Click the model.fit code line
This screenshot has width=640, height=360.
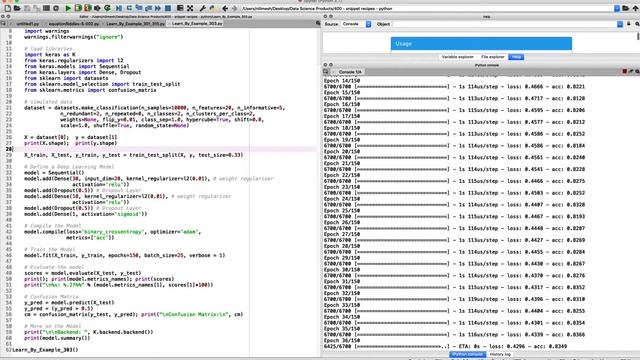pyautogui.click(x=124, y=256)
